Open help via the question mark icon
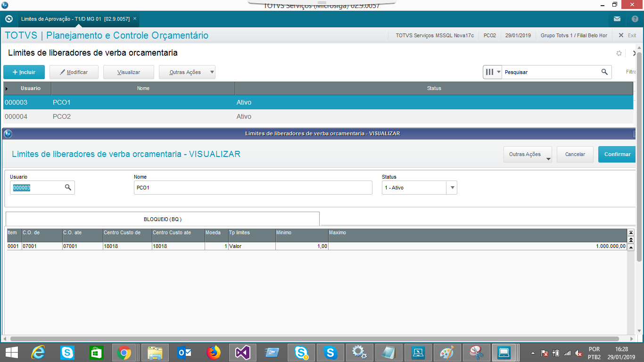The image size is (644, 362). 635,19
